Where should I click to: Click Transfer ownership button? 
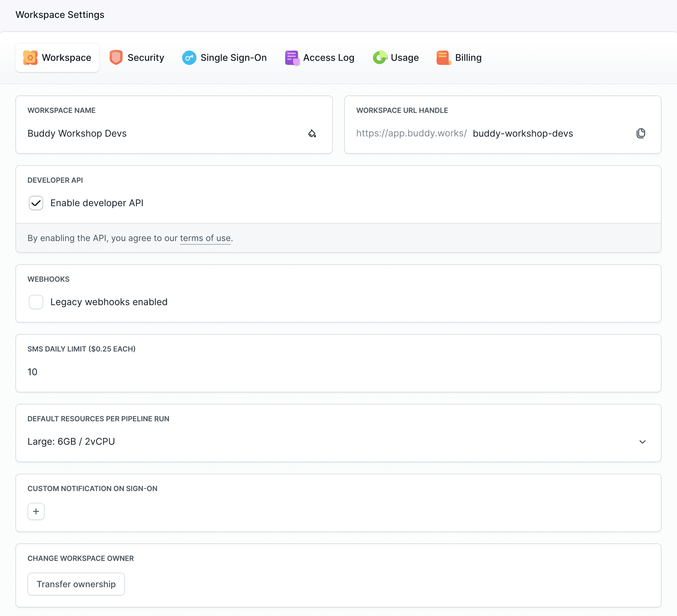pyautogui.click(x=76, y=584)
